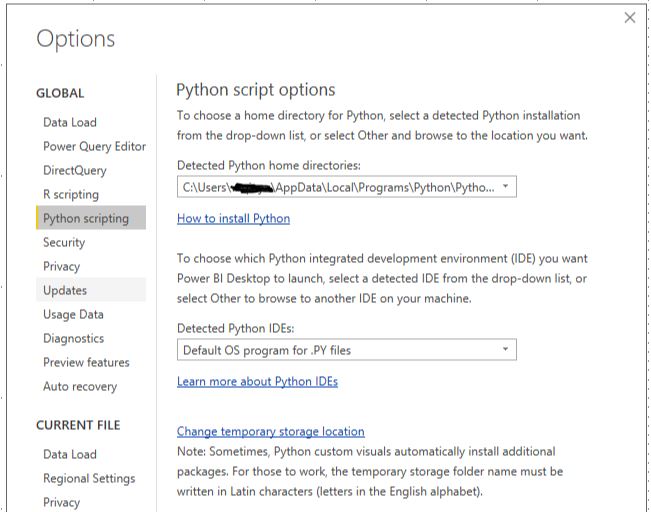Close the Options dialog with X
Image resolution: width=651 pixels, height=512 pixels.
click(629, 17)
